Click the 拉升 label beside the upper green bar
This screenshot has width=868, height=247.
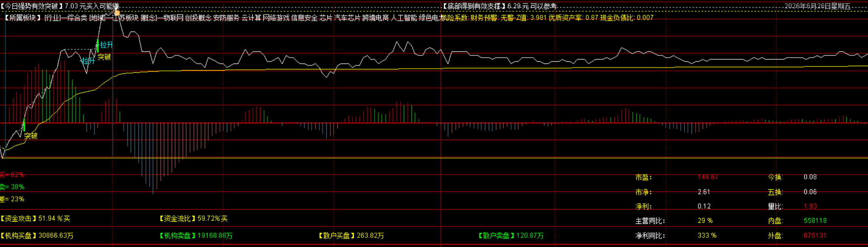106,45
